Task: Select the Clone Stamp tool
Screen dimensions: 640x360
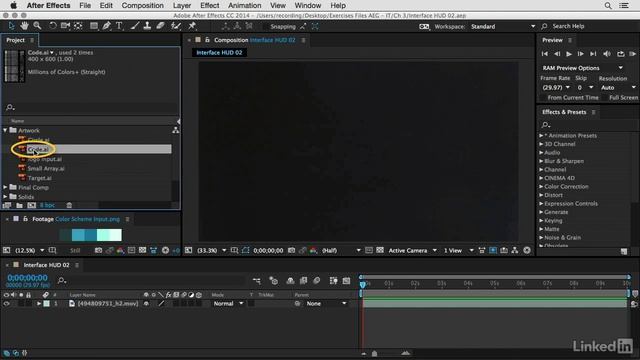Action: point(147,26)
